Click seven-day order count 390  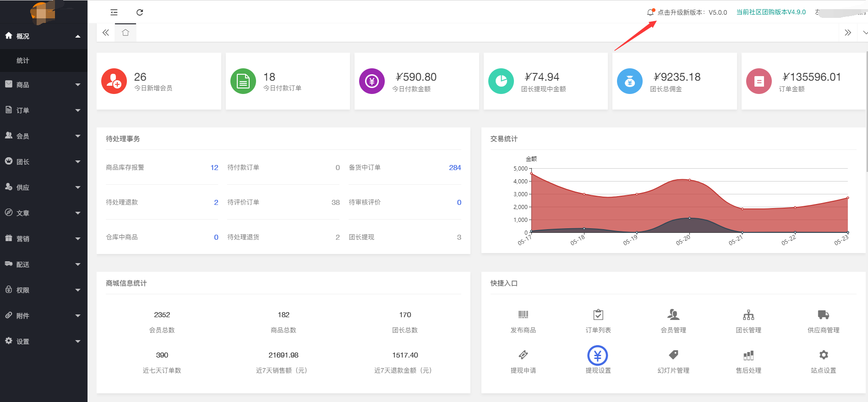click(162, 355)
